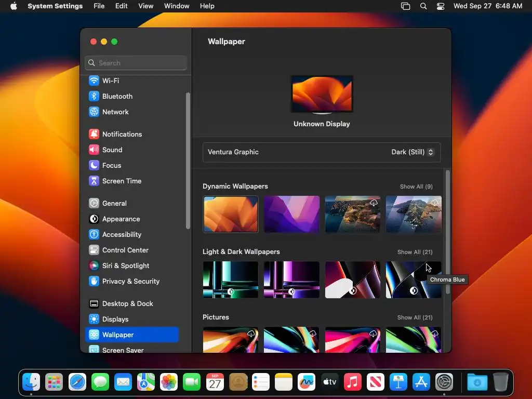
Task: Open Privacy & Security hand icon
Action: tap(94, 281)
